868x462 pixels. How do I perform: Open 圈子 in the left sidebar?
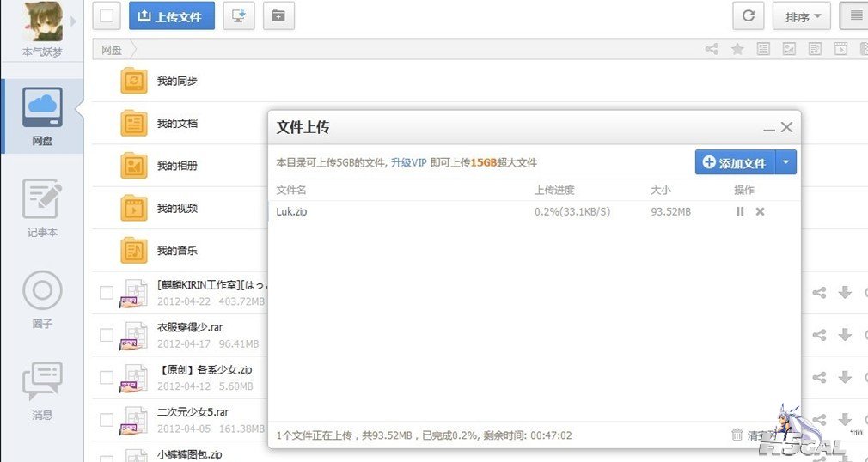tap(42, 299)
